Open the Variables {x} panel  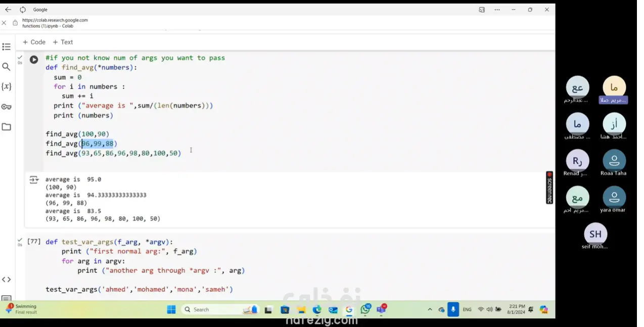coord(7,86)
